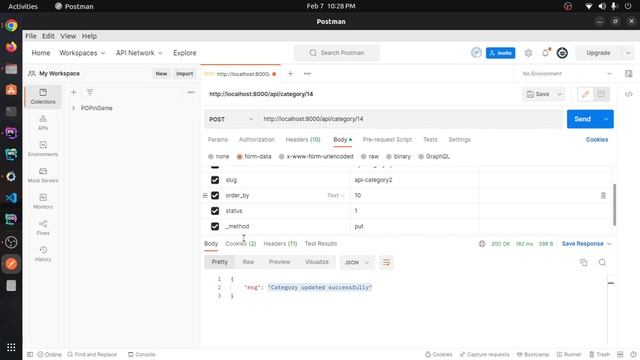Open the Save Response dropdown

pos(586,244)
